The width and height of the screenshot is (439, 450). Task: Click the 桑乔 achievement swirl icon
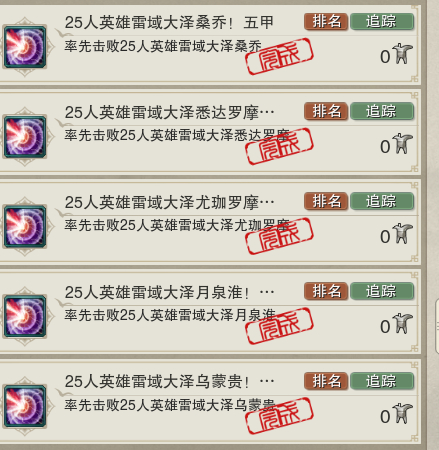pyautogui.click(x=25, y=47)
